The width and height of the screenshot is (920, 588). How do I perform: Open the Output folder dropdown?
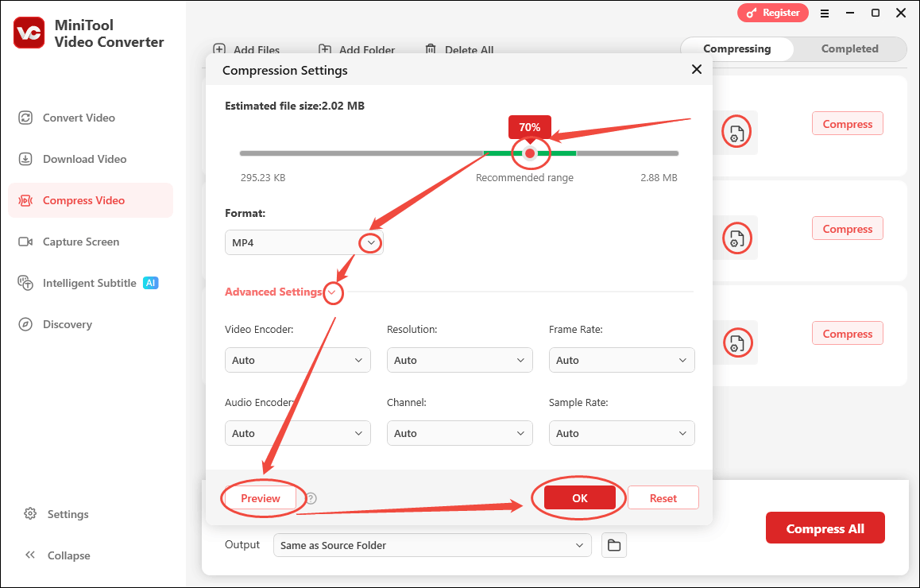pos(432,545)
